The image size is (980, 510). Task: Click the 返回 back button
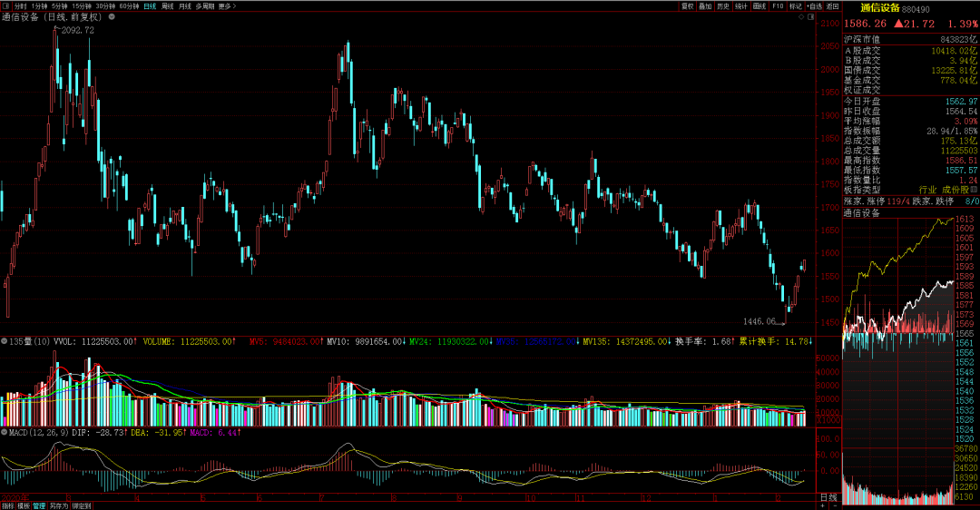pos(832,6)
